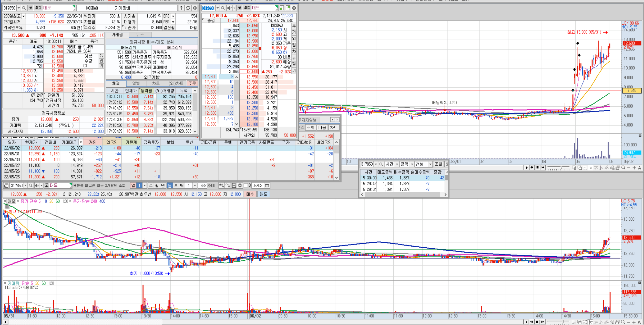Open 거래대금 column dropdown in investor table
Image resolution: width=644 pixels, height=325 pixels.
(x=81, y=142)
